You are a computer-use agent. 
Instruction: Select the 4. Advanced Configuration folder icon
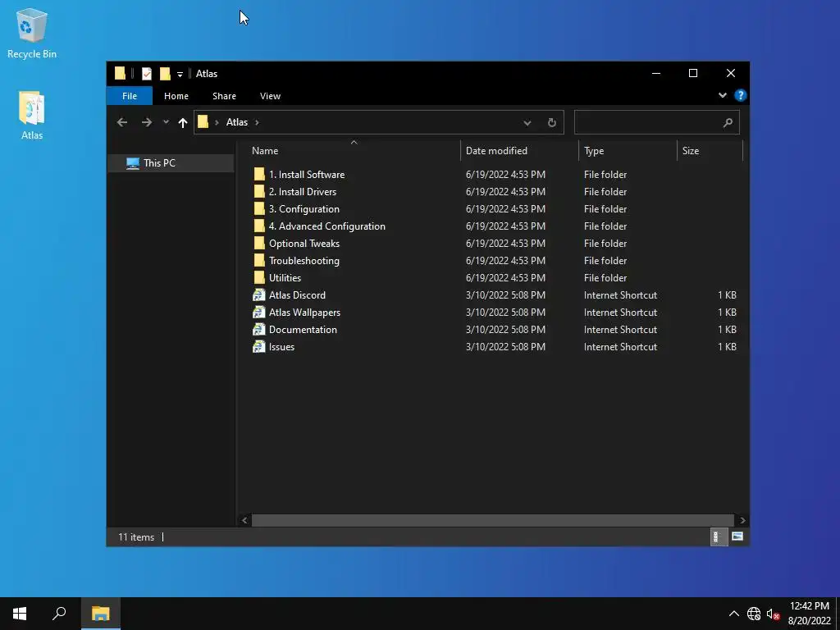(x=259, y=226)
